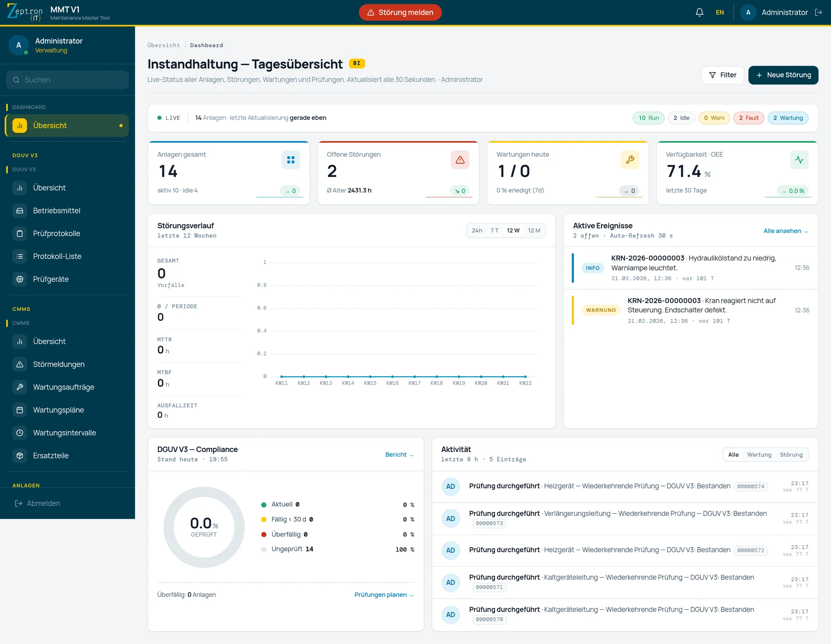This screenshot has height=644, width=831.
Task: Click the Störung melden button
Action: tap(400, 13)
